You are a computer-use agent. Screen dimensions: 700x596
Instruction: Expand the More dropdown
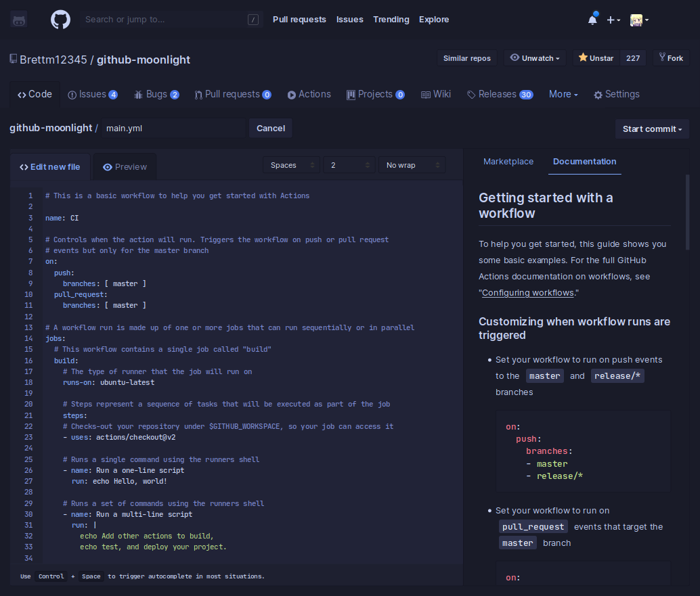[563, 95]
